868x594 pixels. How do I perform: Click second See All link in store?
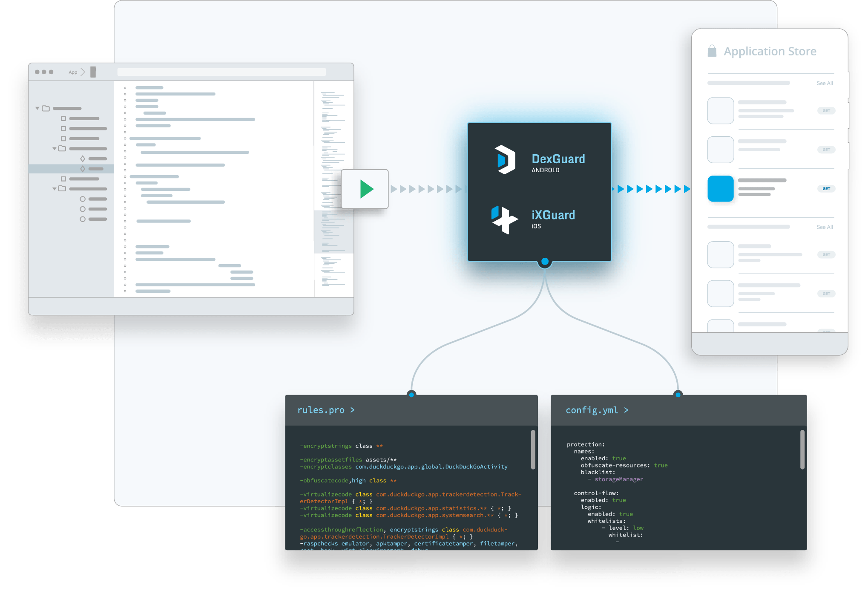pos(824,227)
